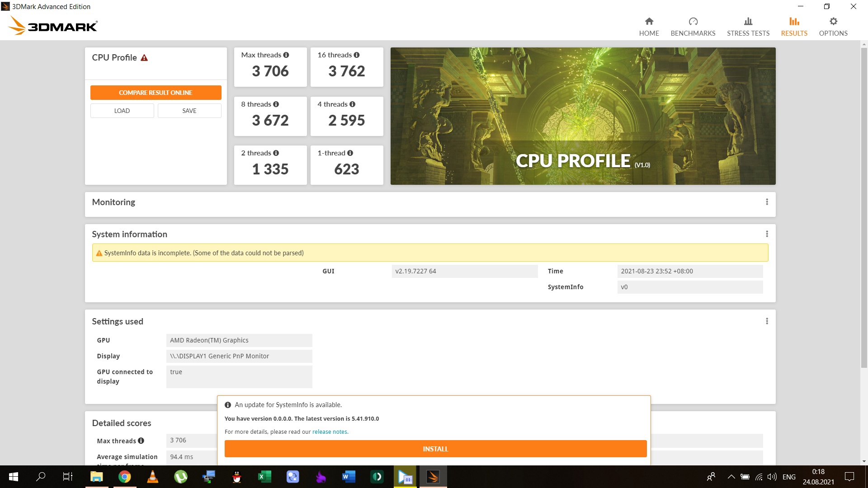Click info icon beside 8 threads

point(276,104)
